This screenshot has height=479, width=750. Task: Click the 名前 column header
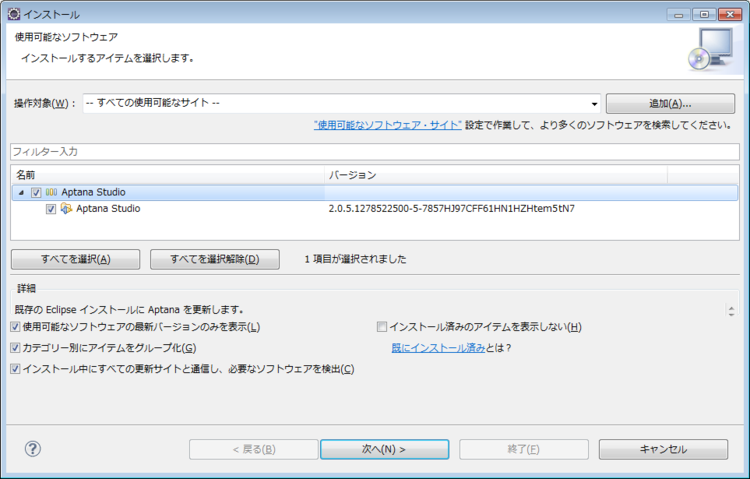click(167, 175)
